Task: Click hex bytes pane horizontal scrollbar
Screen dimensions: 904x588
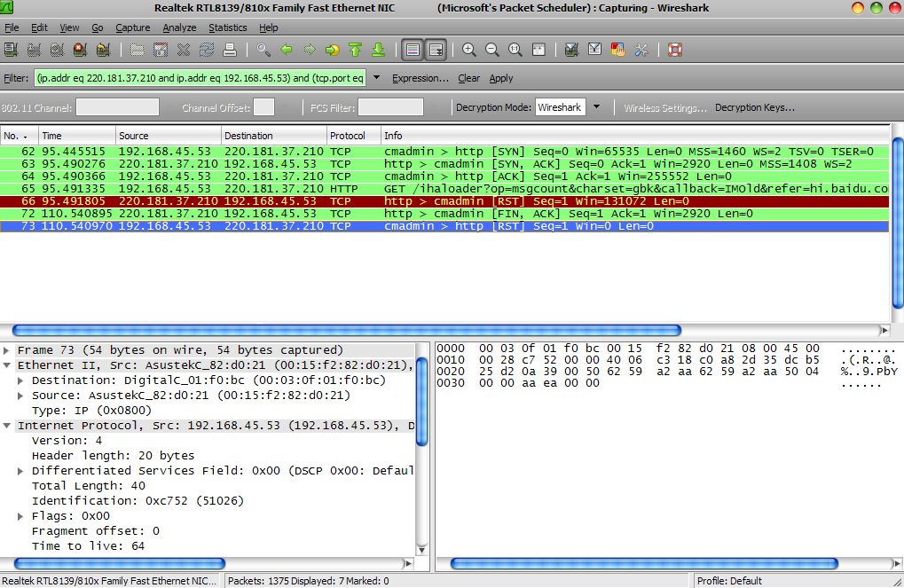Action: click(x=644, y=563)
